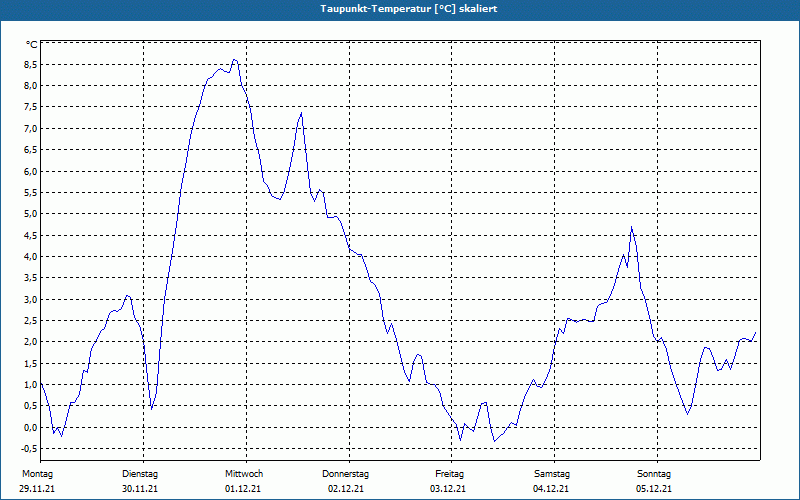Image resolution: width=800 pixels, height=500 pixels.
Task: Click the chart title 'Taupunkt-Temperatur [°C] skaliert'
Action: pyautogui.click(x=409, y=9)
